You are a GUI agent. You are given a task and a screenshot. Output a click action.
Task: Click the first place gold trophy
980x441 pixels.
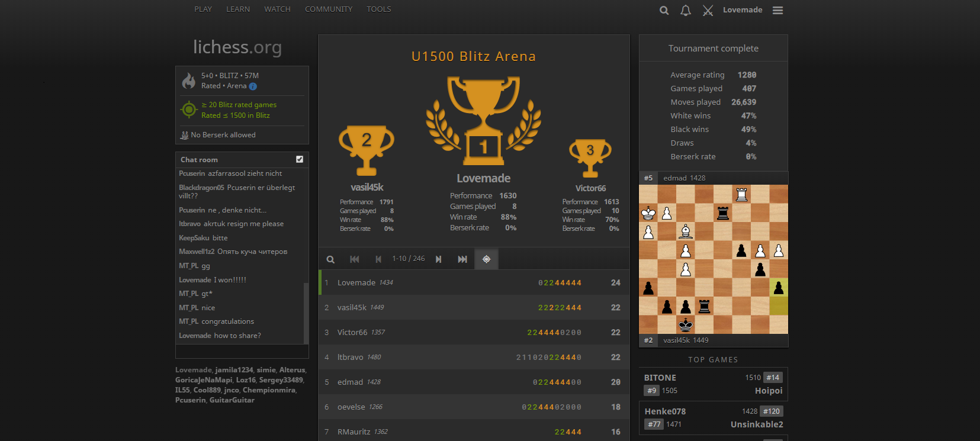coord(484,121)
